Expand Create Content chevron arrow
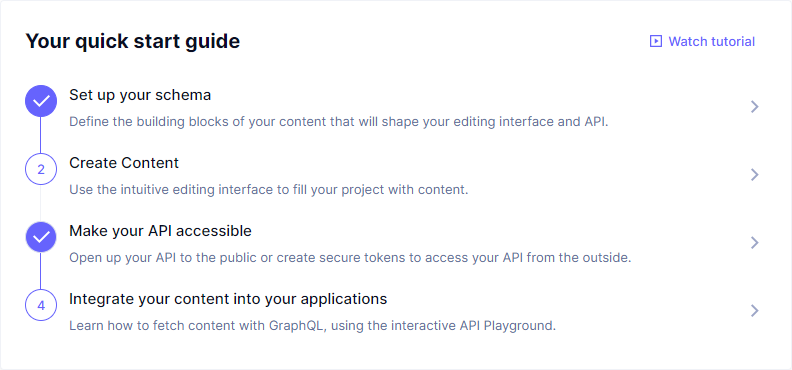The height and width of the screenshot is (370, 792). (x=755, y=175)
